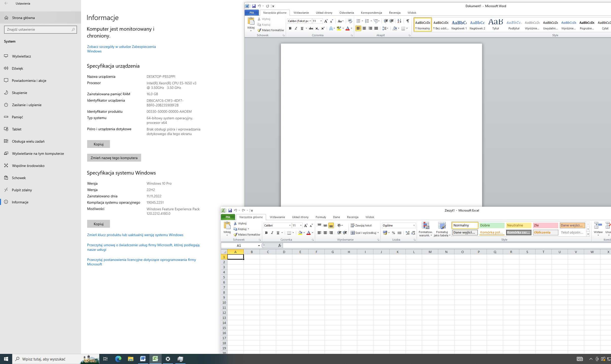Click the save icon in Word's quick access bar
This screenshot has width=611, height=364.
254,6
